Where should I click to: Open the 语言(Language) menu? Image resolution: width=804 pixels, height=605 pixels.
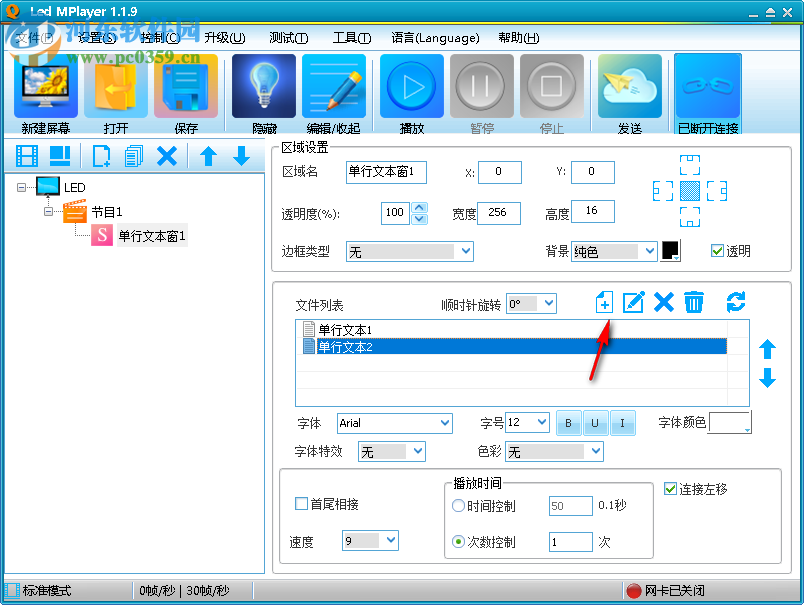435,37
